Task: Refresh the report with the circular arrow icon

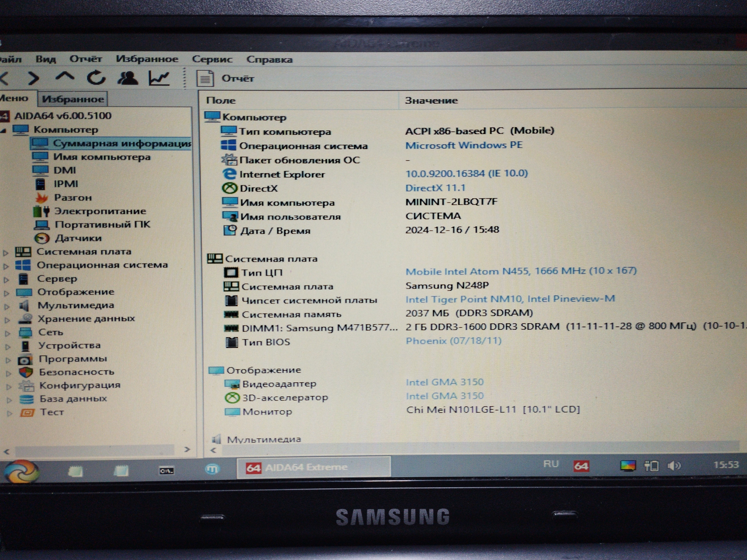Action: click(96, 78)
